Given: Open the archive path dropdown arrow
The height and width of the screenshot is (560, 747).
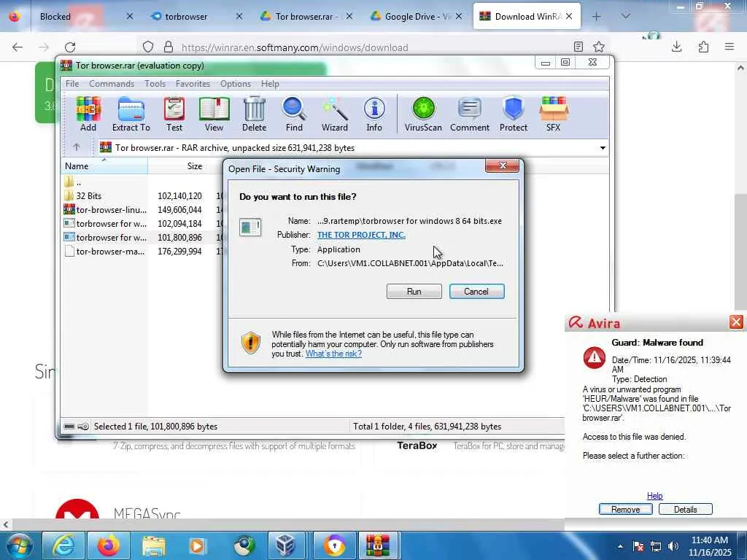Looking at the screenshot, I should 603,147.
